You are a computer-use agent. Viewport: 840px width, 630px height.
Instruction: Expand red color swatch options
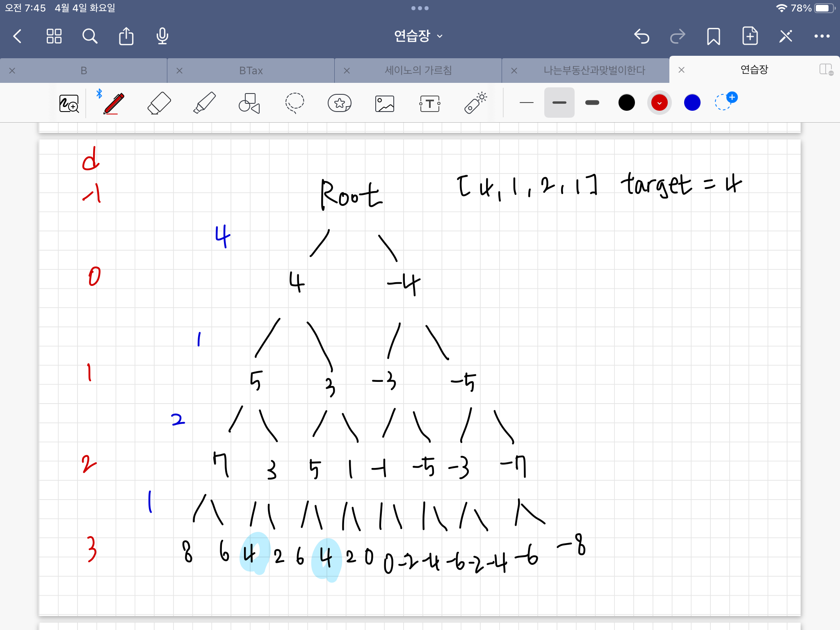click(x=659, y=103)
